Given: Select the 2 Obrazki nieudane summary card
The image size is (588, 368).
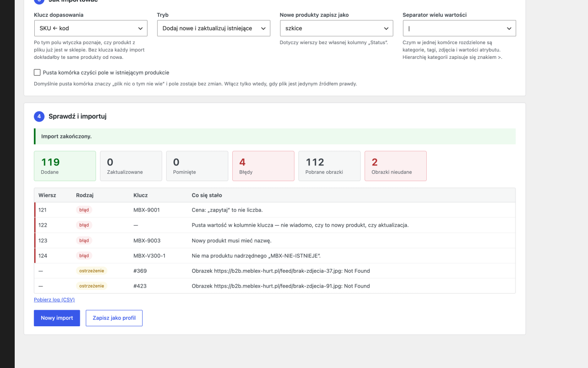Looking at the screenshot, I should [x=395, y=166].
